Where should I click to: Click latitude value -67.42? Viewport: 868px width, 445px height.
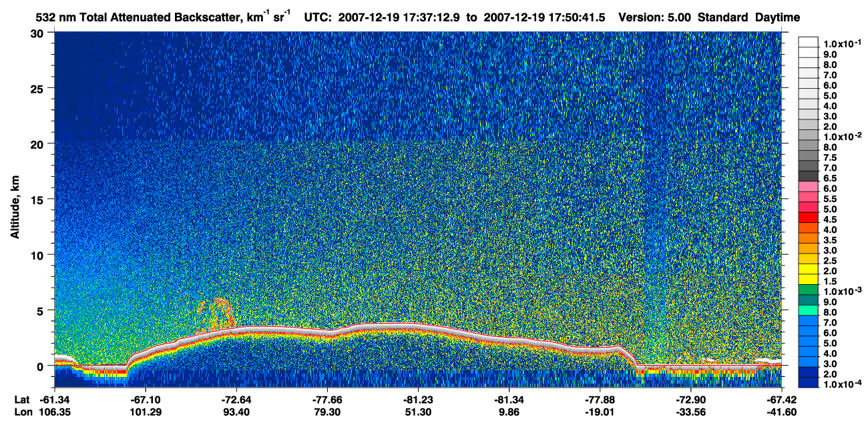781,400
